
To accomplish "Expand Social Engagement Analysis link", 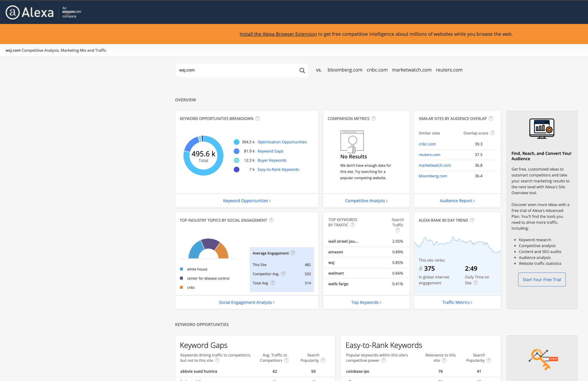I will [x=247, y=302].
